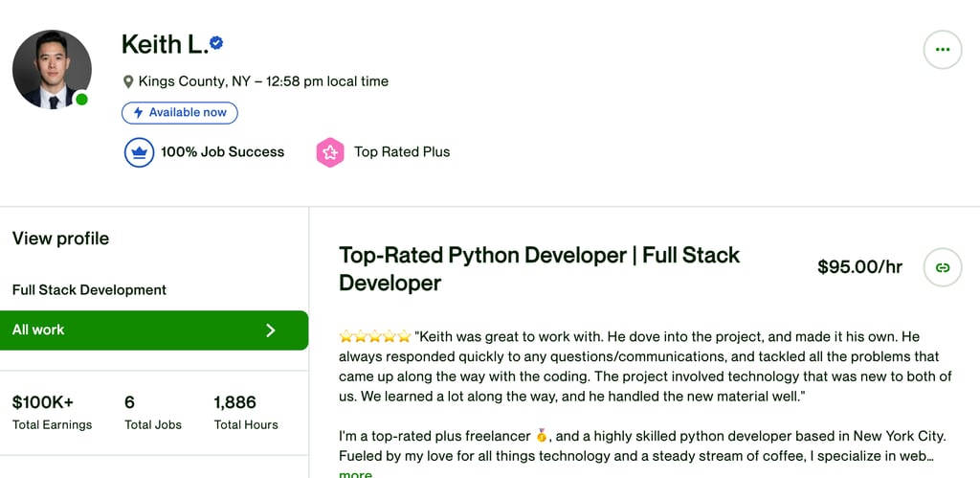Click the crown Job Success badge icon
The height and width of the screenshot is (478, 980).
click(139, 152)
